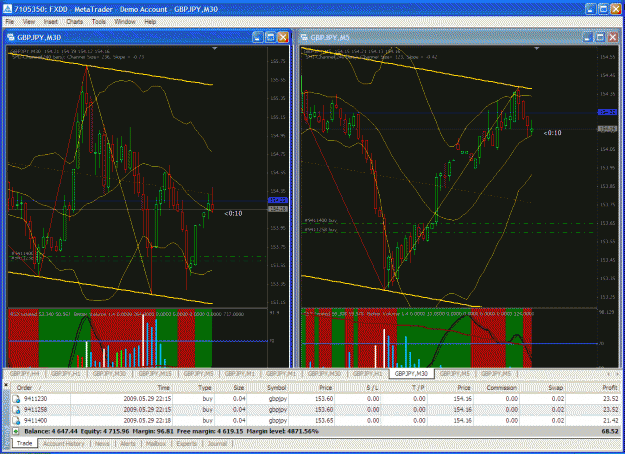The image size is (625, 454).
Task: Minimize the GBPJPY,M5 chart window
Action: pos(588,37)
